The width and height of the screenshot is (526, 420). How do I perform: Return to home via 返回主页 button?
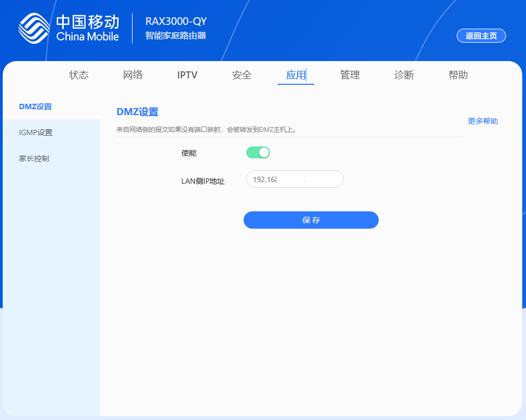point(481,36)
